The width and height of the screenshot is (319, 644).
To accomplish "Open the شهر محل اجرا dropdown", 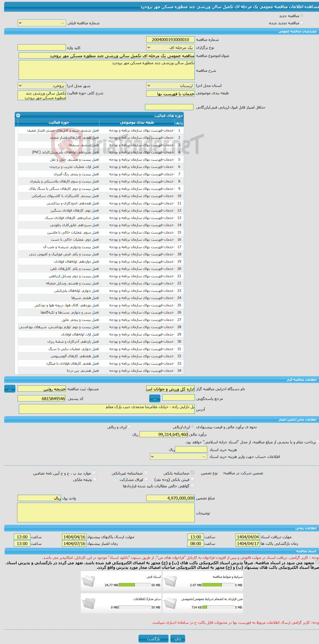I will (42, 86).
